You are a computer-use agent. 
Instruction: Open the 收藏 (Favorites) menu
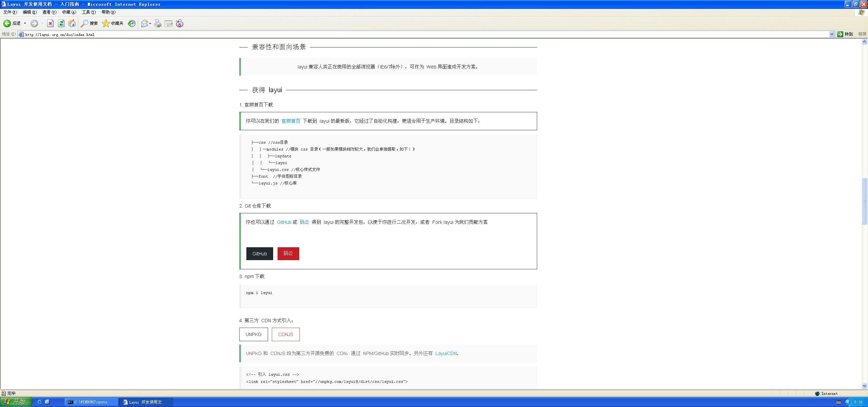pyautogui.click(x=69, y=12)
